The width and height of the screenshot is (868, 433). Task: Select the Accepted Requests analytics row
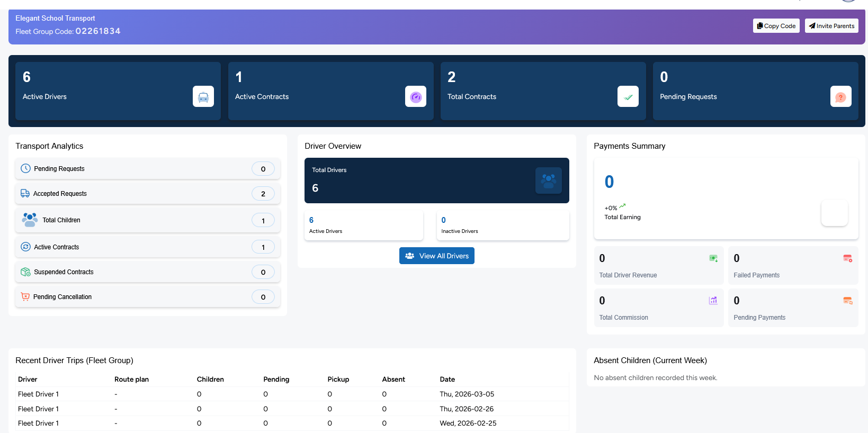tap(147, 194)
